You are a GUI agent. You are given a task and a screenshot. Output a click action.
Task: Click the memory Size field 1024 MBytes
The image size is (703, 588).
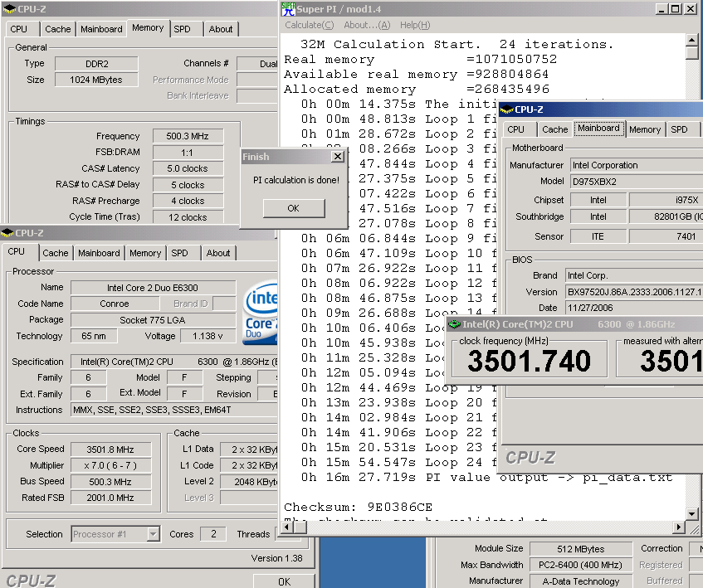point(96,80)
